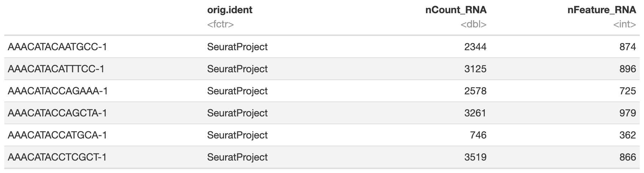Click nCount_RNA value 746
644x173 pixels.
tap(478, 135)
